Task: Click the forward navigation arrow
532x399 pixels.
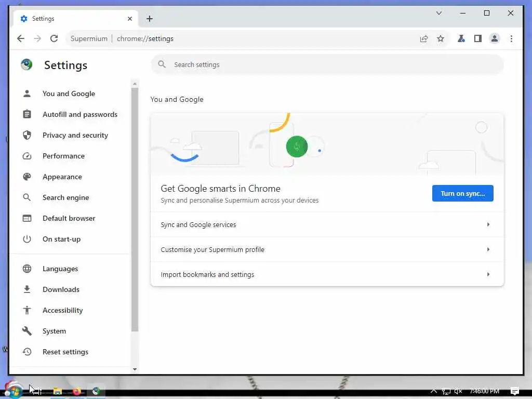Action: [37, 38]
